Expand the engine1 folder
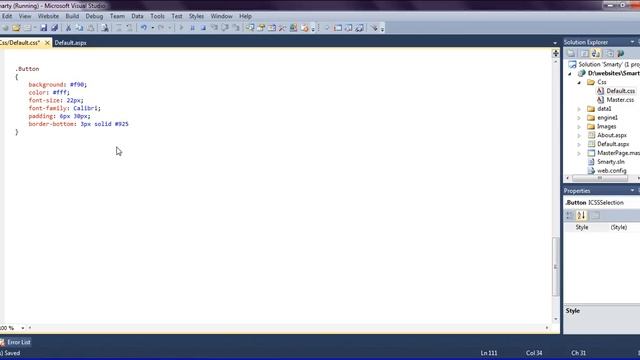The width and height of the screenshot is (640, 360). tap(579, 118)
